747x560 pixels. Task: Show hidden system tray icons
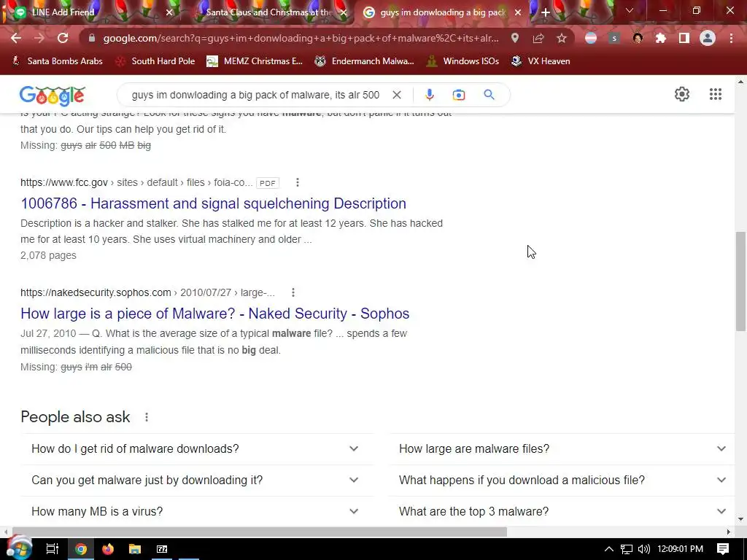609,549
